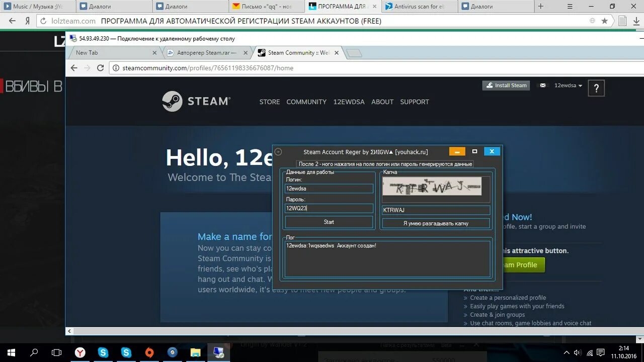Viewport: 644px width, 362px height.
Task: Open File Explorer from taskbar
Action: tap(195, 353)
